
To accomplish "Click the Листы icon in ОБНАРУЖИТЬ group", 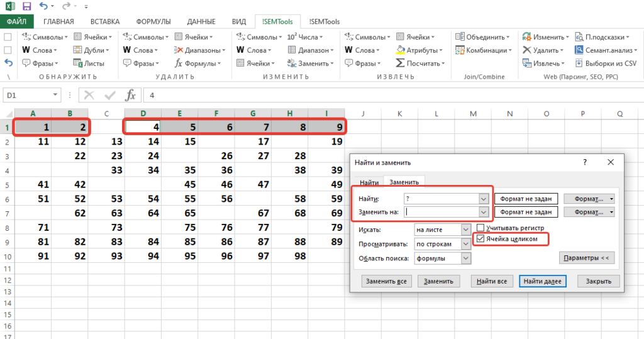I will point(89,63).
